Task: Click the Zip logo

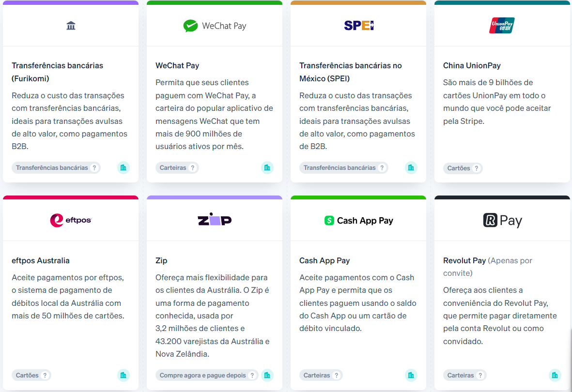Action: (215, 219)
